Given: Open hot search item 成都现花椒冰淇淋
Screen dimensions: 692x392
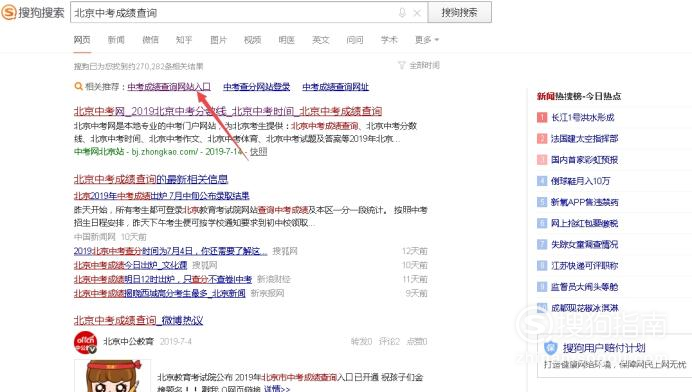Looking at the screenshot, I should tap(584, 308).
